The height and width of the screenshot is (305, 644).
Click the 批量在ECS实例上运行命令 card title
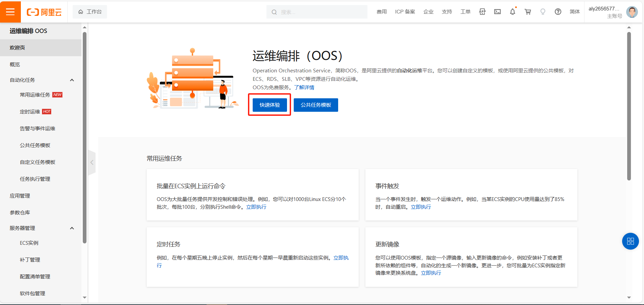[191, 186]
